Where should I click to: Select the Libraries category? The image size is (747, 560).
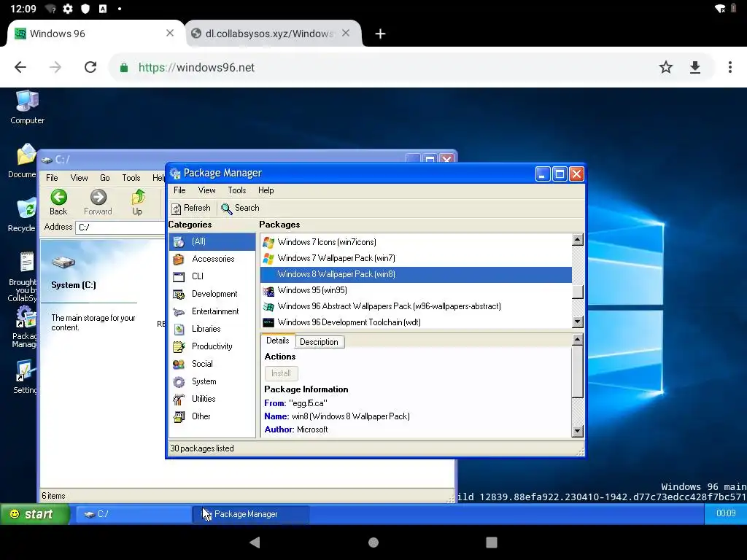pos(212,329)
